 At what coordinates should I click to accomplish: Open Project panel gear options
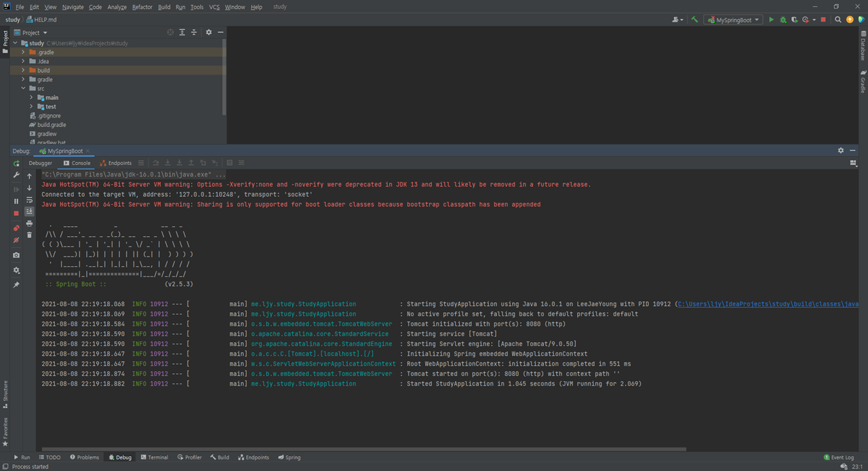point(209,33)
